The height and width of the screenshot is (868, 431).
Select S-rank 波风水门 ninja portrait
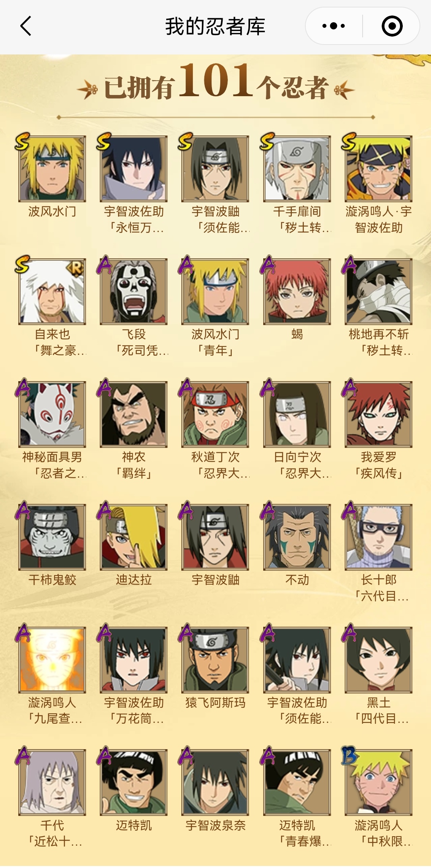coord(52,169)
